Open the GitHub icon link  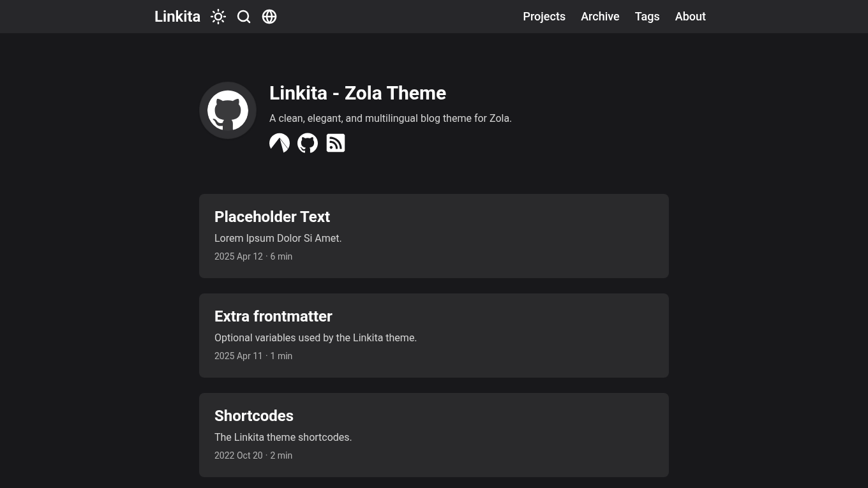308,143
